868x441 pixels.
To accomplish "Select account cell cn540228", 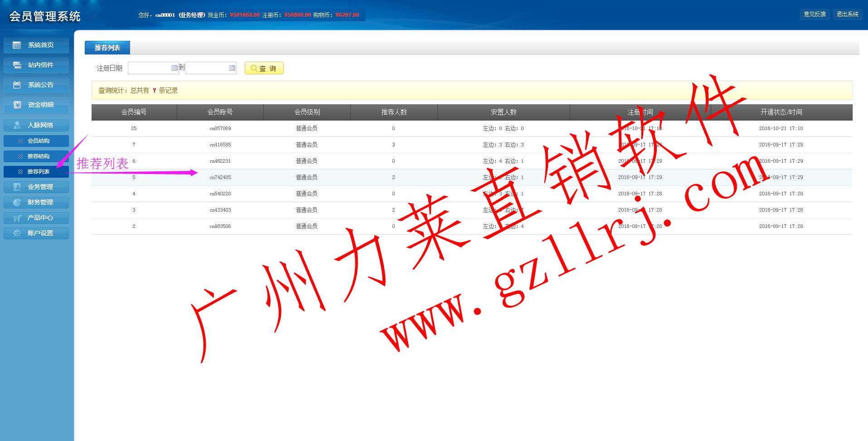I will click(x=220, y=194).
